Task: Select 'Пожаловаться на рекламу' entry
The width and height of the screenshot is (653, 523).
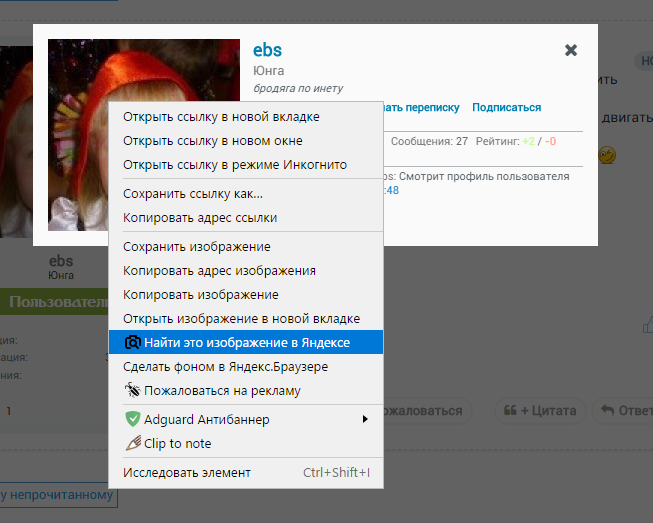Action: [246, 391]
